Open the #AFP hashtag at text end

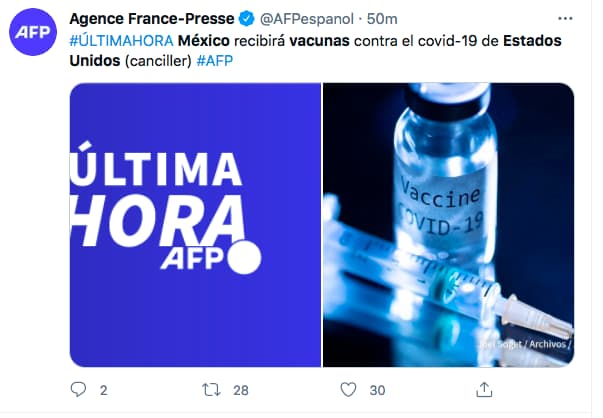[x=215, y=62]
